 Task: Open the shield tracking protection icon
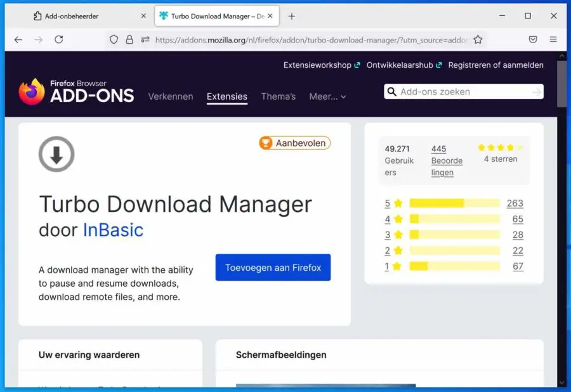coord(114,40)
